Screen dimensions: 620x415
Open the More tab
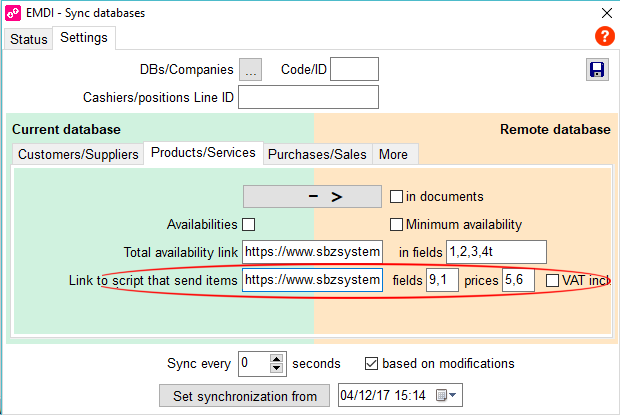pyautogui.click(x=394, y=154)
